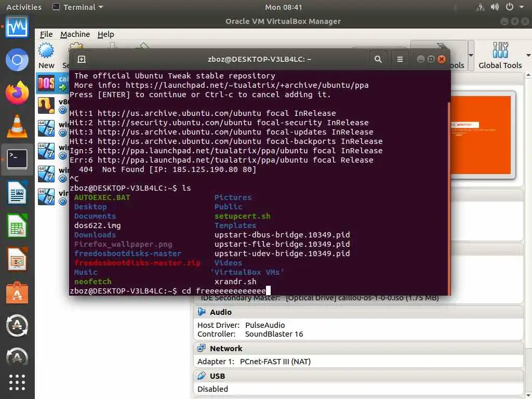Open the Help menu
This screenshot has width=532, height=399.
click(x=105, y=34)
